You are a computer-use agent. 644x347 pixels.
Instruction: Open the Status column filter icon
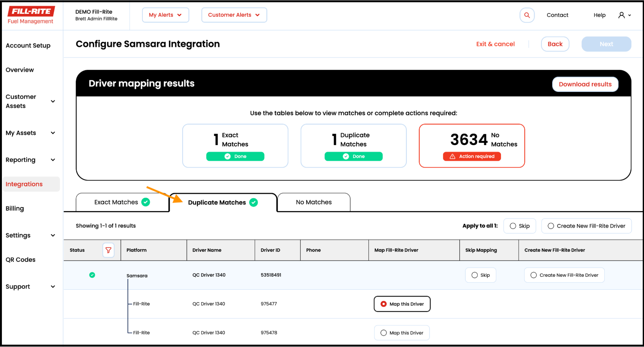point(109,250)
